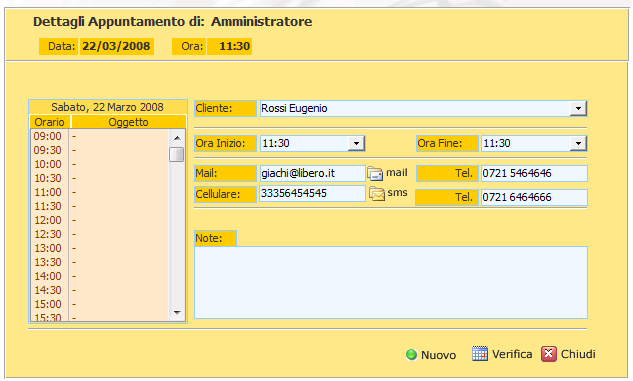Open the Cliente dropdown arrow
Viewport: 633px width, 381px height.
point(578,109)
